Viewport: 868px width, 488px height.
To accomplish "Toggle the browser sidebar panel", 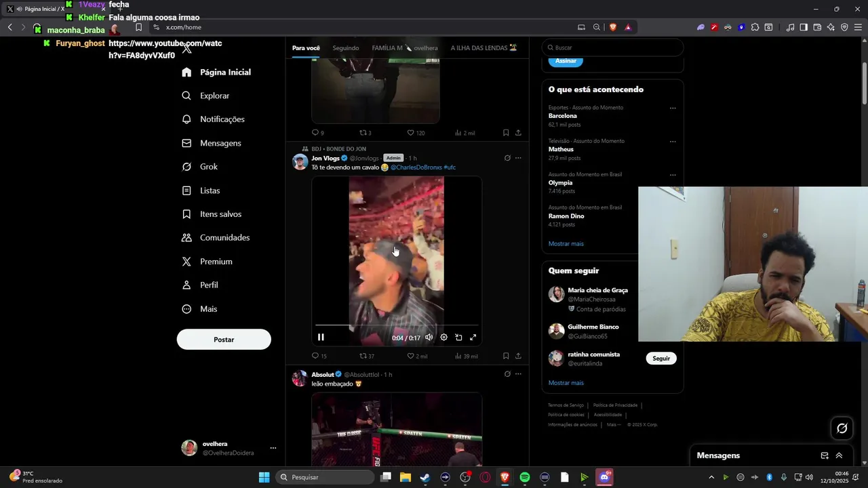I will (x=804, y=27).
